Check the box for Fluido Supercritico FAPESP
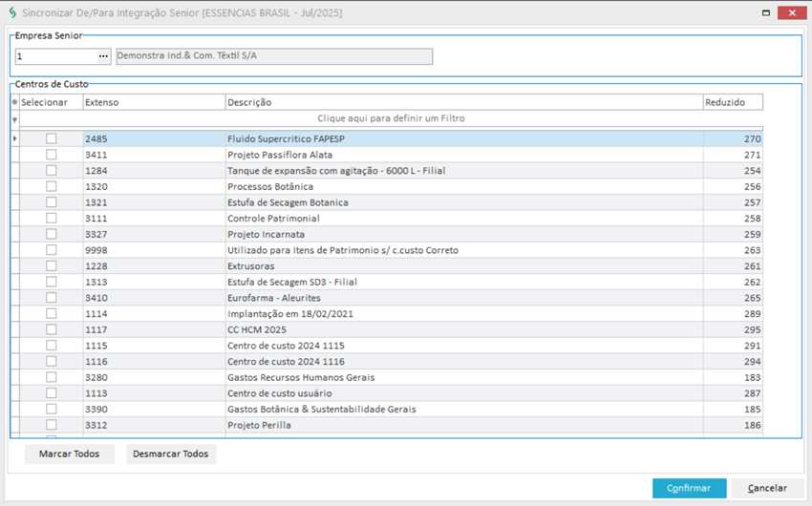Viewport: 812px width, 506px height. (52, 138)
